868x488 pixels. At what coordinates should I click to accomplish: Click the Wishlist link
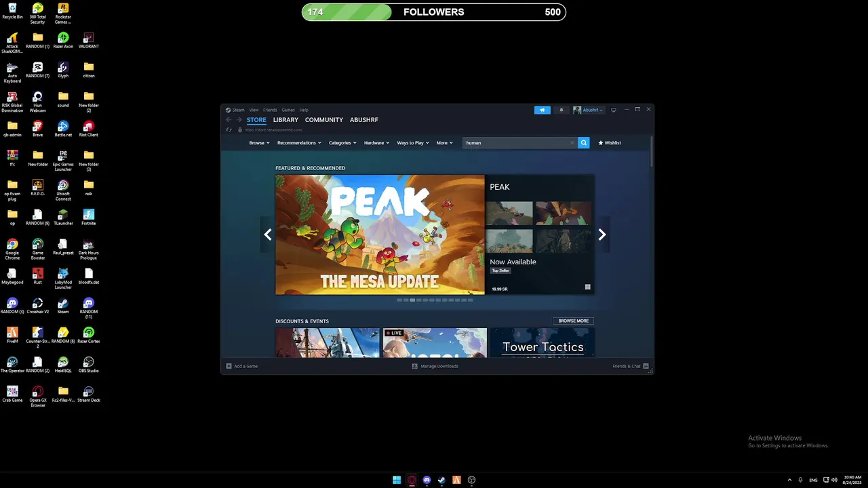(610, 143)
